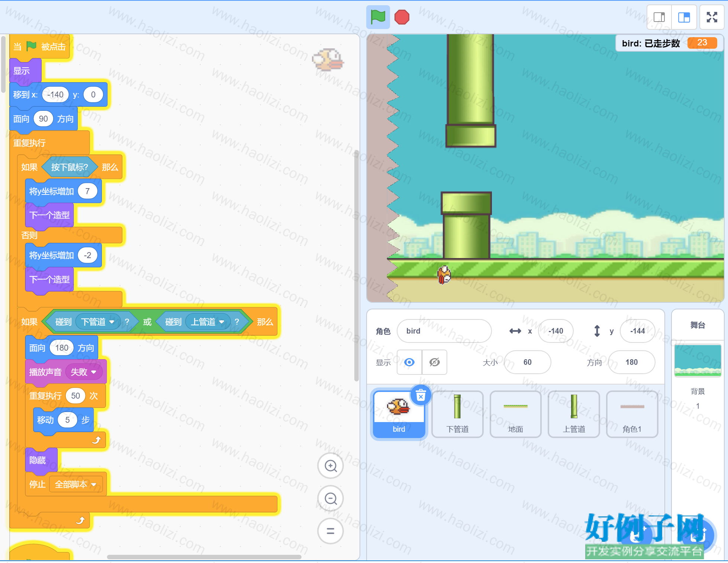Click the 或 operator in the condition
Viewport: 728px width, 563px height.
pos(147,322)
